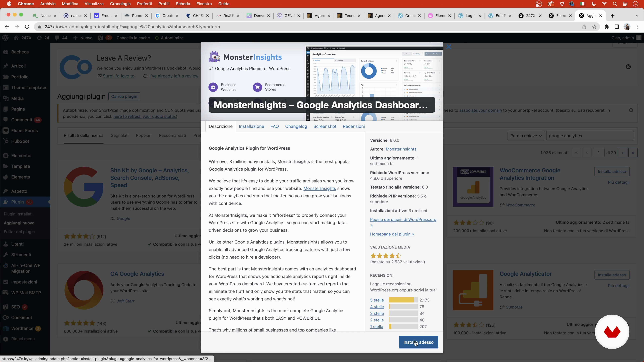Screen dimensions: 644x362
Task: Visit site via 247X home icon
Action: 22,38
